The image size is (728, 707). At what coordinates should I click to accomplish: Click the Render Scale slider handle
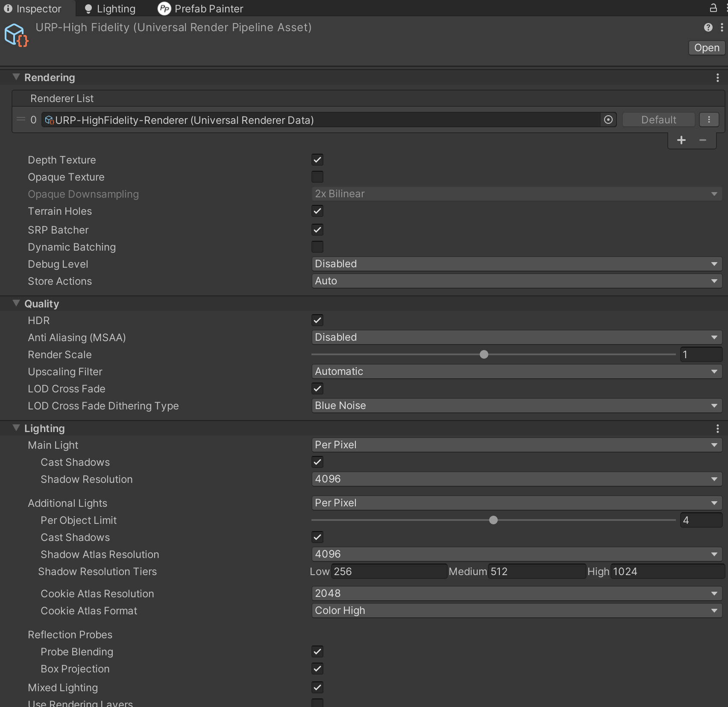coord(484,354)
